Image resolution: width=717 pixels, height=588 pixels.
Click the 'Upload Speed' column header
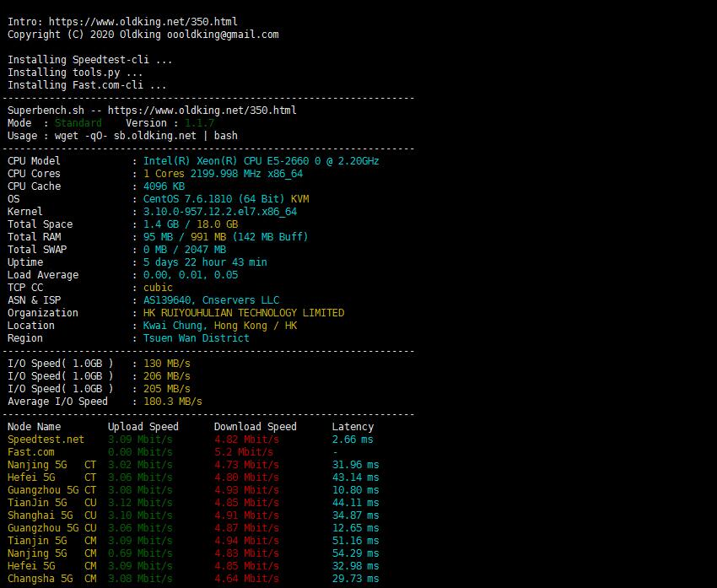tap(143, 427)
